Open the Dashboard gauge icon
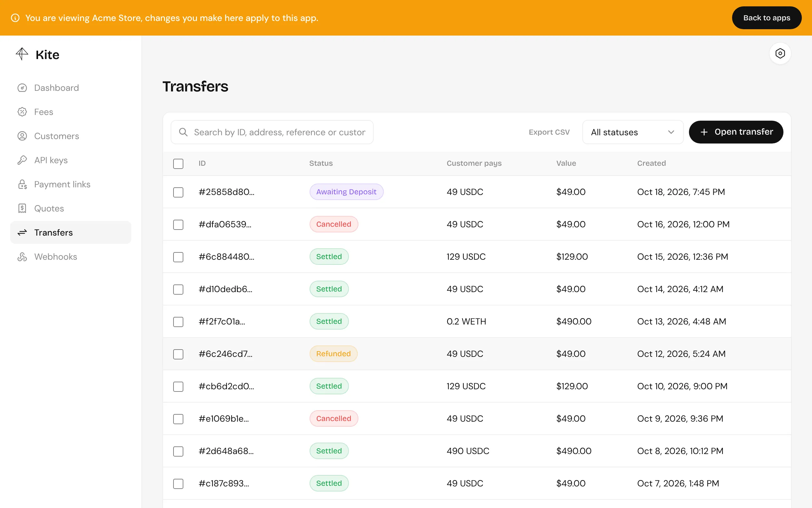Screen dimensions: 812x508 click(22, 88)
